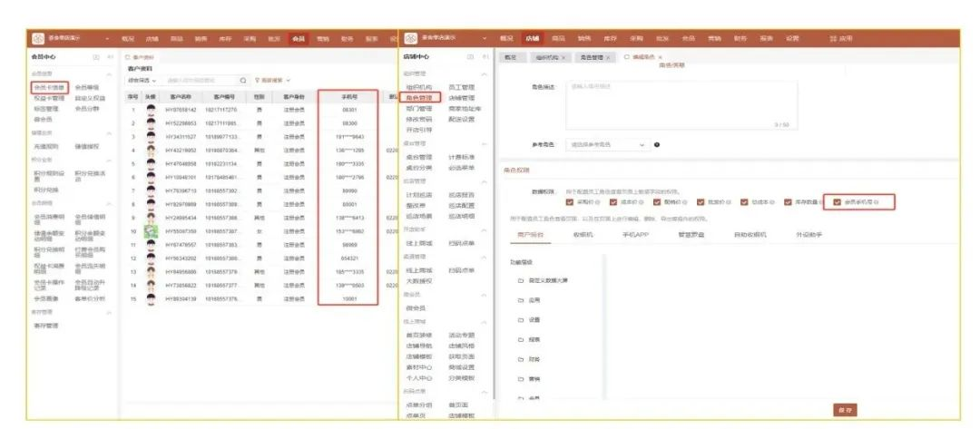
Task: Open the 会员 menu in left window
Action: tap(299, 38)
